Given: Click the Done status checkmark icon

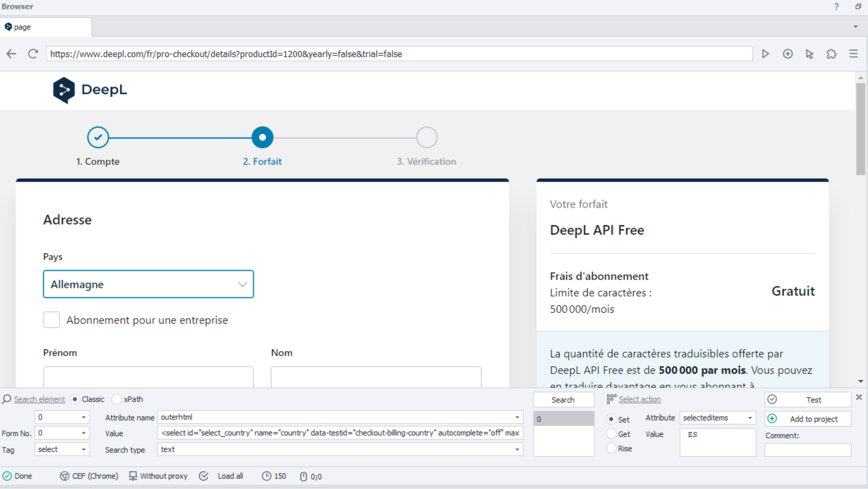Looking at the screenshot, I should [x=7, y=476].
